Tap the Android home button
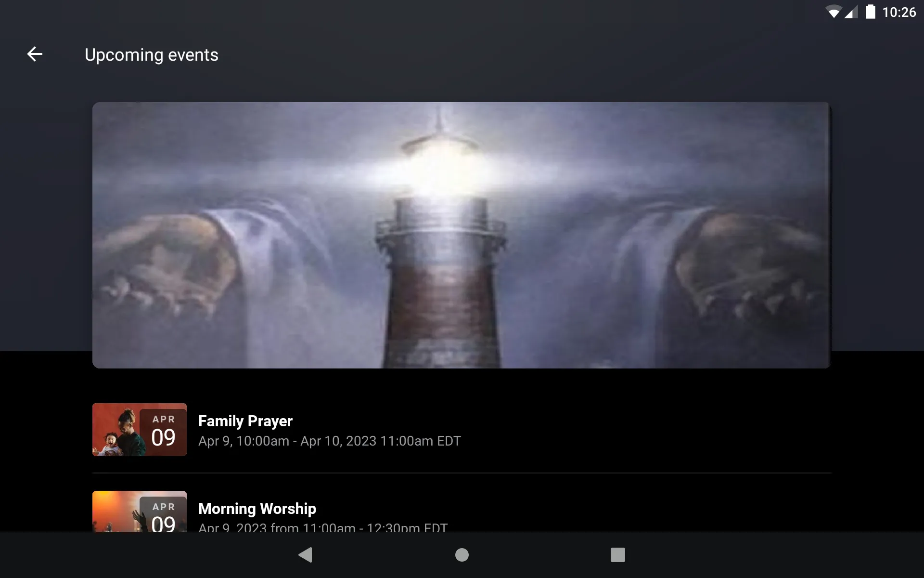 462,554
